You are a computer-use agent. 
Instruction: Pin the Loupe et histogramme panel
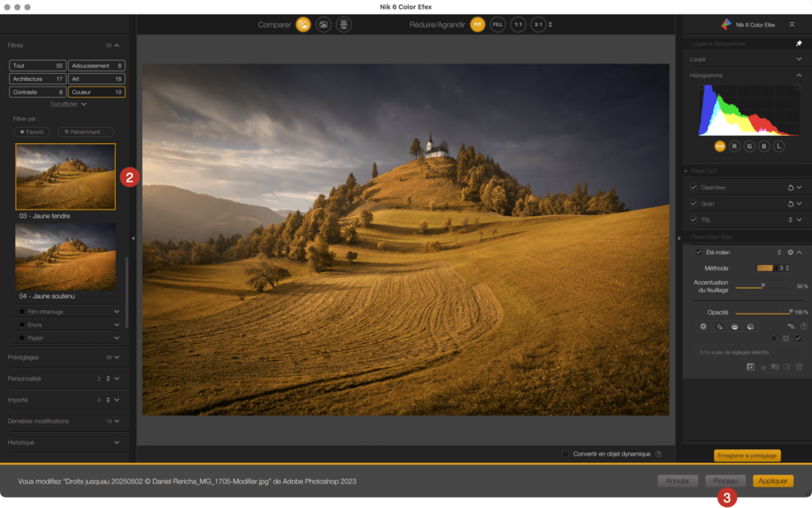click(799, 44)
